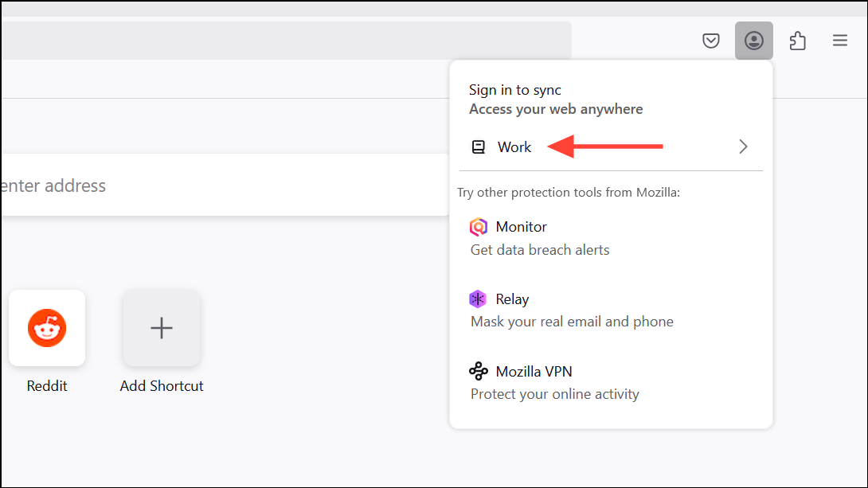Select the Mozilla VPN icon
This screenshot has width=868, height=488.
[478, 370]
